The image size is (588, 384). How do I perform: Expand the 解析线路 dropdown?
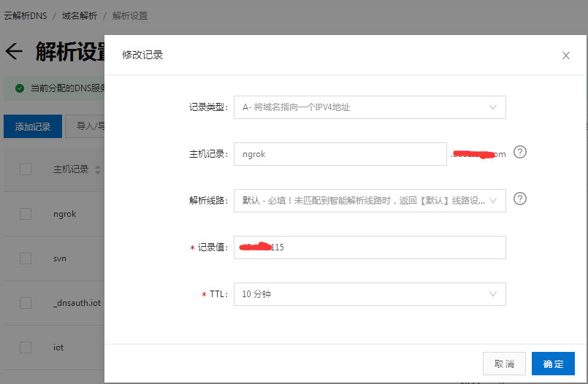(x=370, y=201)
